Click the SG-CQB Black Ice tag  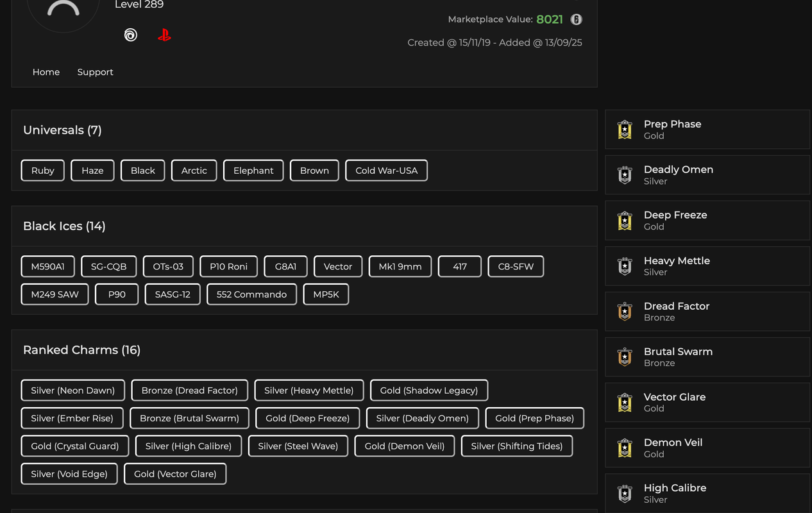coord(109,267)
